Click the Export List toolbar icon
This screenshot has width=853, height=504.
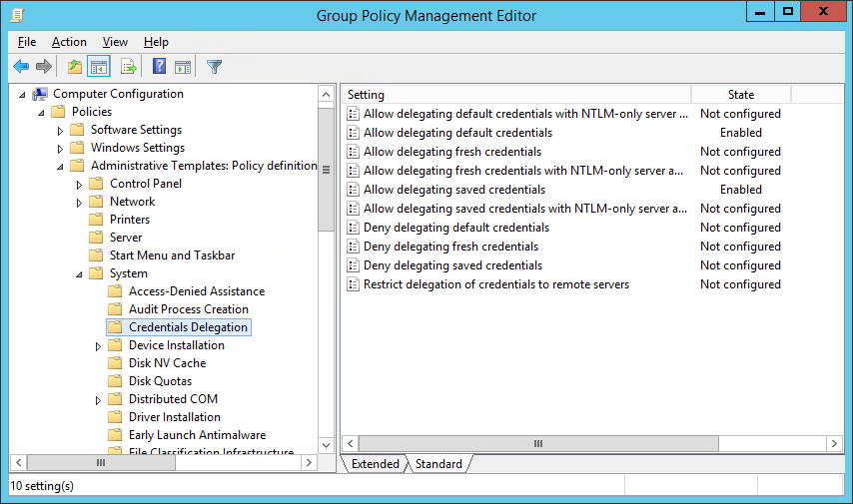pyautogui.click(x=128, y=67)
